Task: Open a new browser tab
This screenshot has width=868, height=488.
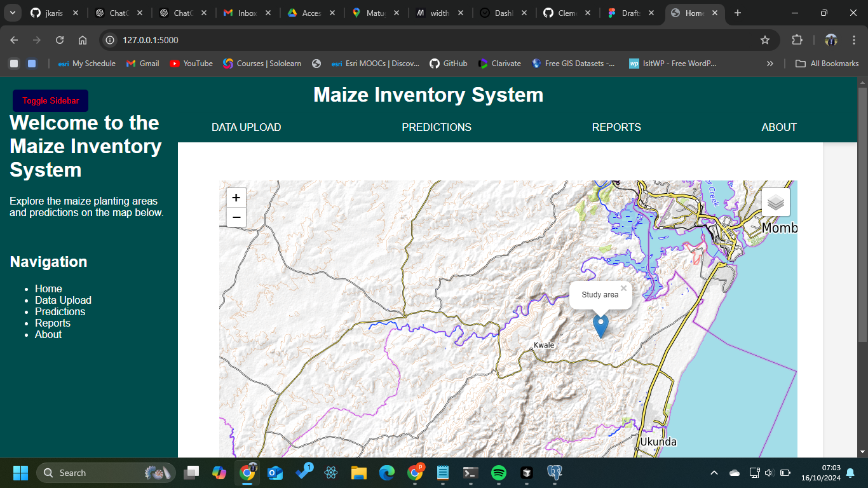Action: click(738, 13)
